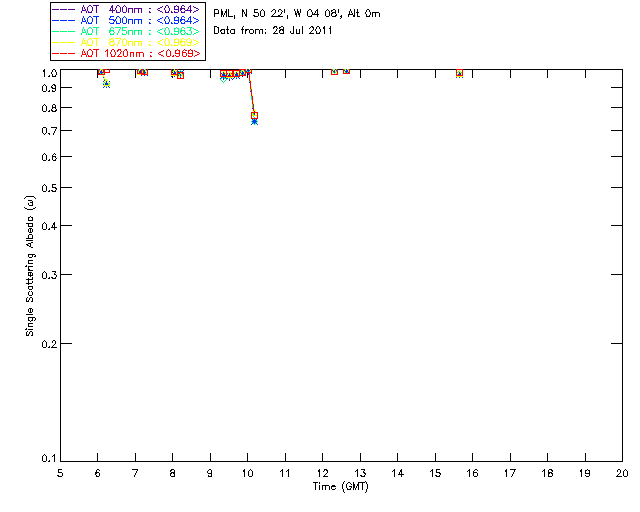Click the purple dashed 400nm legend line

(64, 9)
